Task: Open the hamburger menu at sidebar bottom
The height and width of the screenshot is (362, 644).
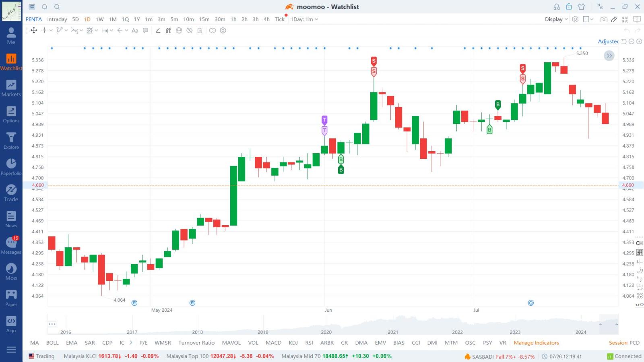Action: point(11,350)
